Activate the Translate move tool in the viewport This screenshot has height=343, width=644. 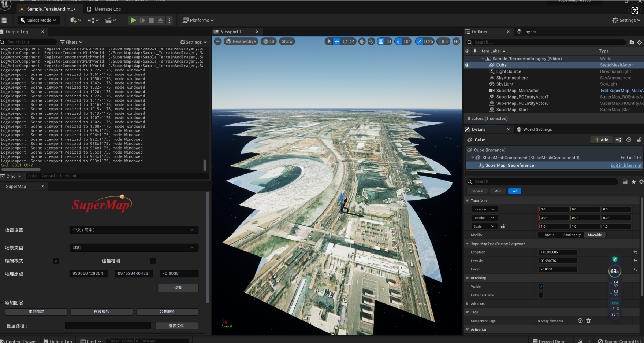point(337,41)
